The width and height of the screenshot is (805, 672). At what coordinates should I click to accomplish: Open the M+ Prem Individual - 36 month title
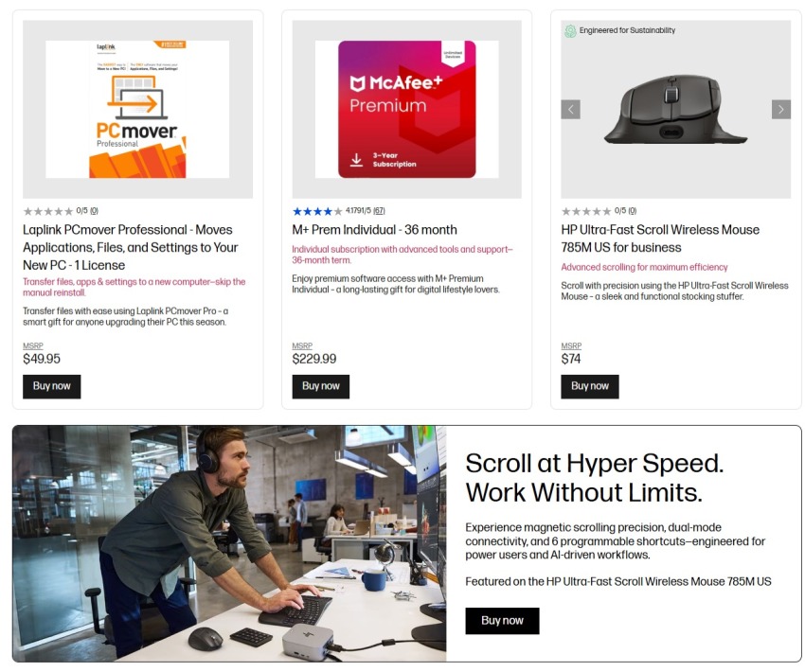point(374,230)
